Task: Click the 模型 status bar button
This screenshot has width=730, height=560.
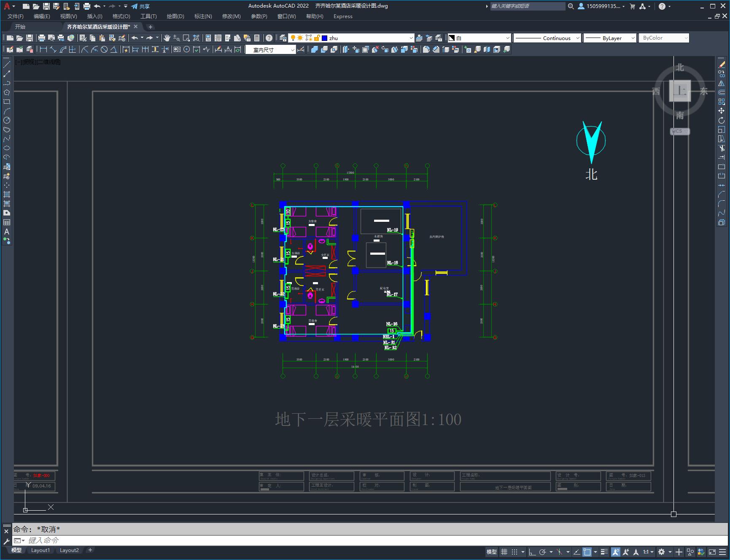Action: 492,552
